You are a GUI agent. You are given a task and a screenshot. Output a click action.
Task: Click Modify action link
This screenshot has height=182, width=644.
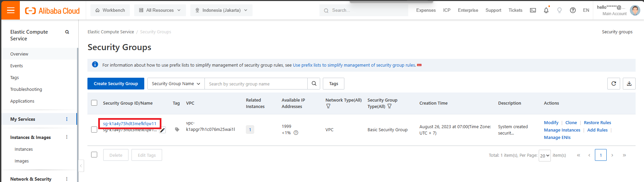[x=551, y=122]
